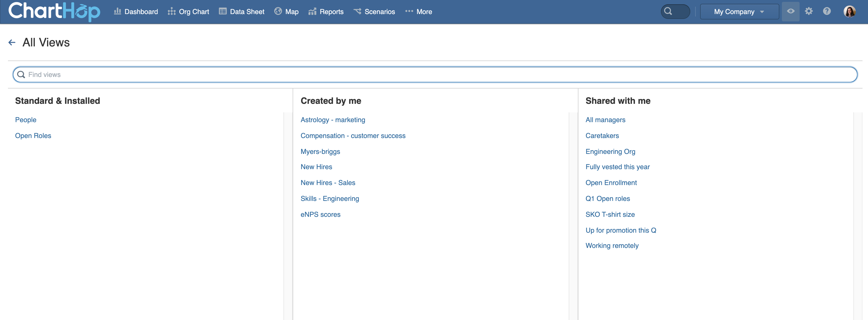Go to Org Chart
This screenshot has height=320, width=868.
point(188,12)
